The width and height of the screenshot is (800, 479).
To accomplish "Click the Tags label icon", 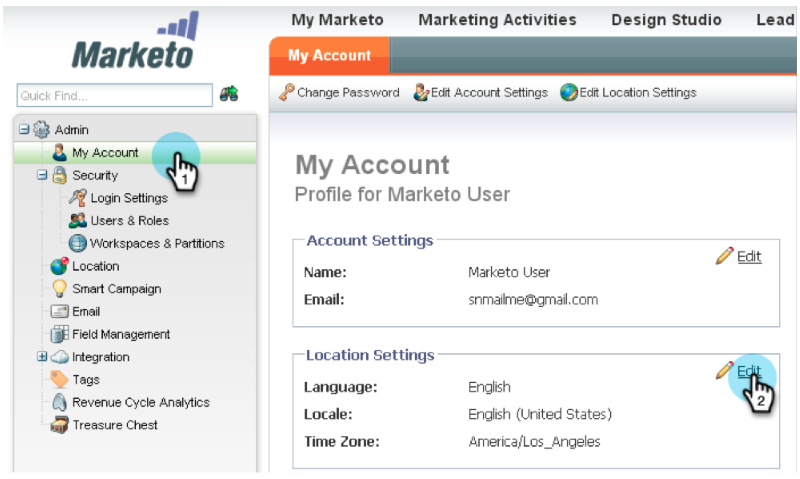I will click(60, 380).
